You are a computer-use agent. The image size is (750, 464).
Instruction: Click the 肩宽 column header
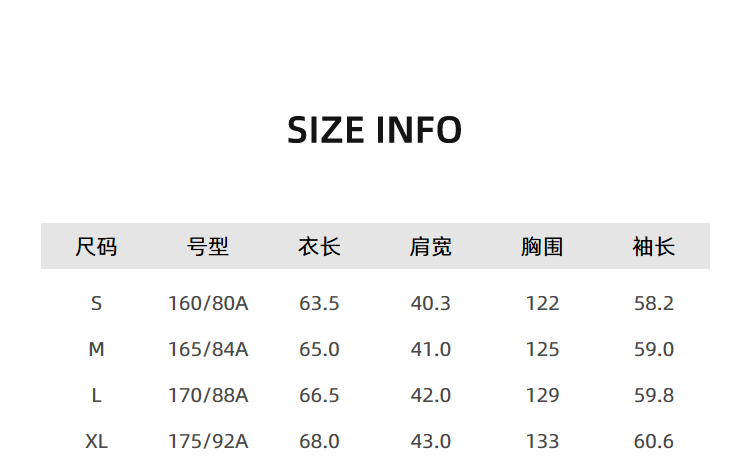point(431,246)
